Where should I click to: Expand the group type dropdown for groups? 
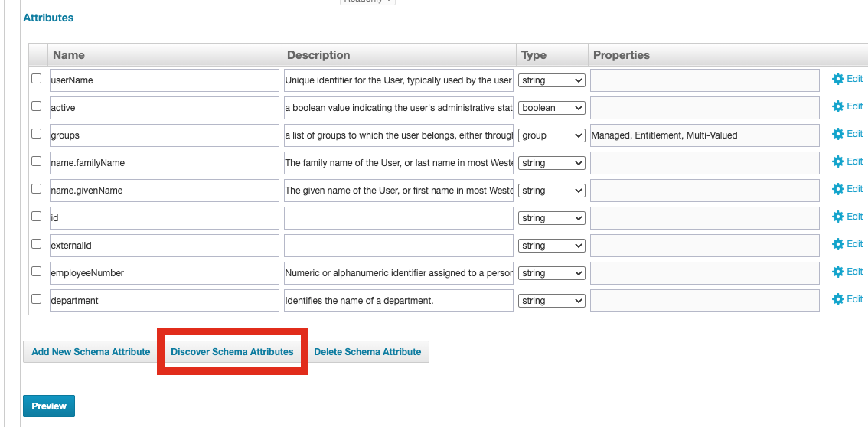[551, 135]
